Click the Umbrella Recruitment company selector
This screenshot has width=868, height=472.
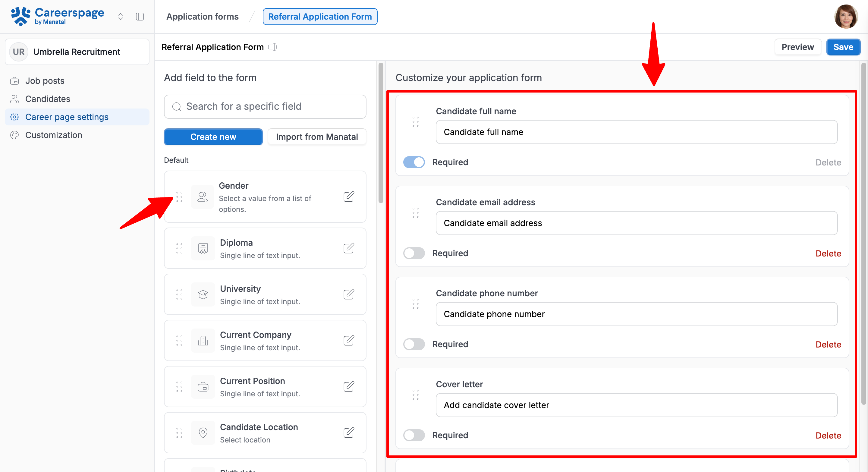(x=77, y=52)
